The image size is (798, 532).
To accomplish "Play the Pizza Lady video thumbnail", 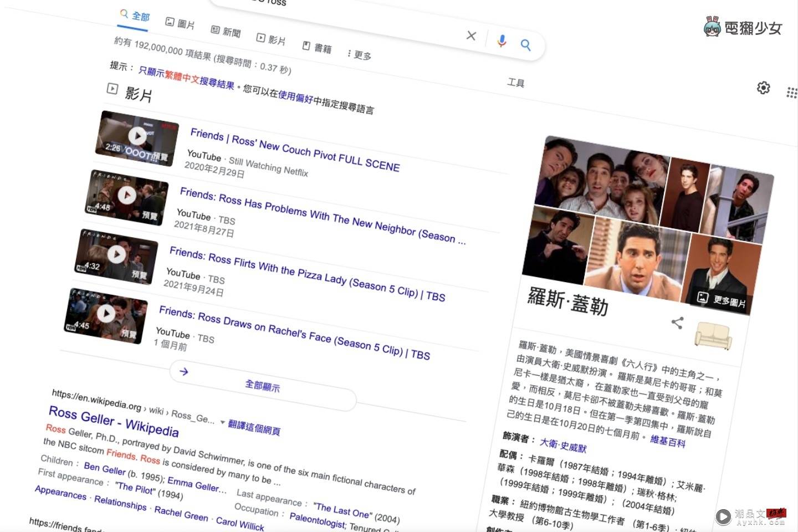I will (117, 257).
